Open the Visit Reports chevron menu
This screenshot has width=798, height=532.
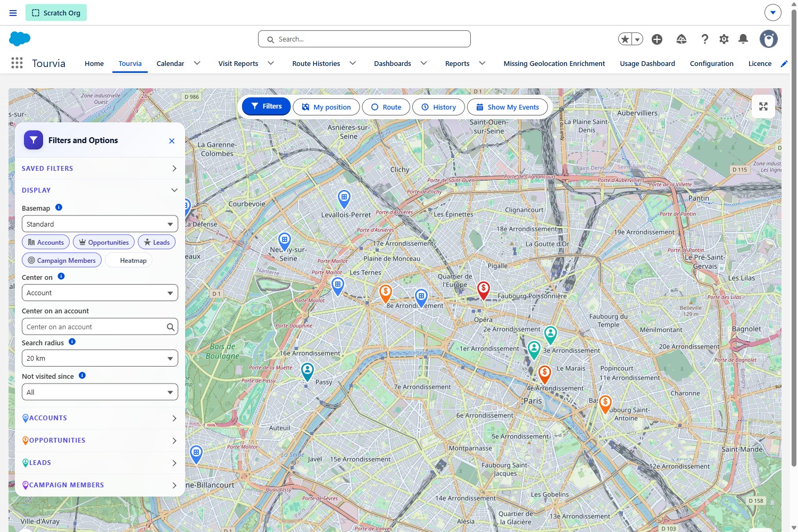[x=271, y=63]
